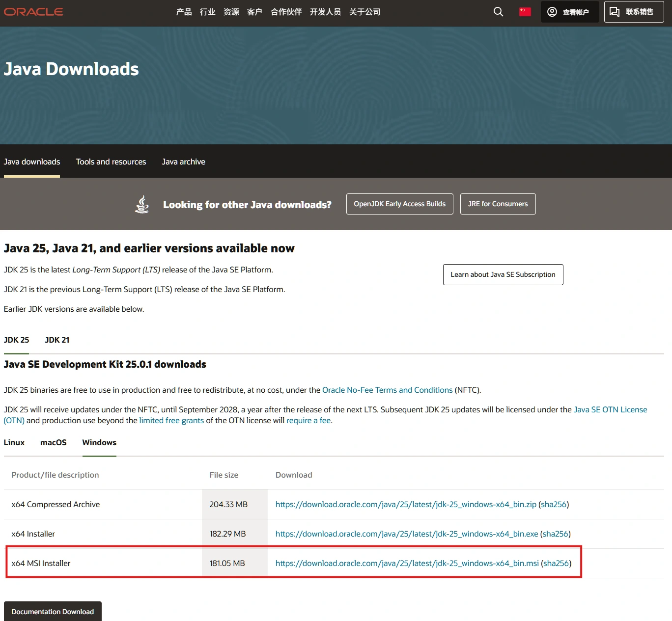The width and height of the screenshot is (672, 621).
Task: Switch to the Linux downloads tab
Action: 14,442
